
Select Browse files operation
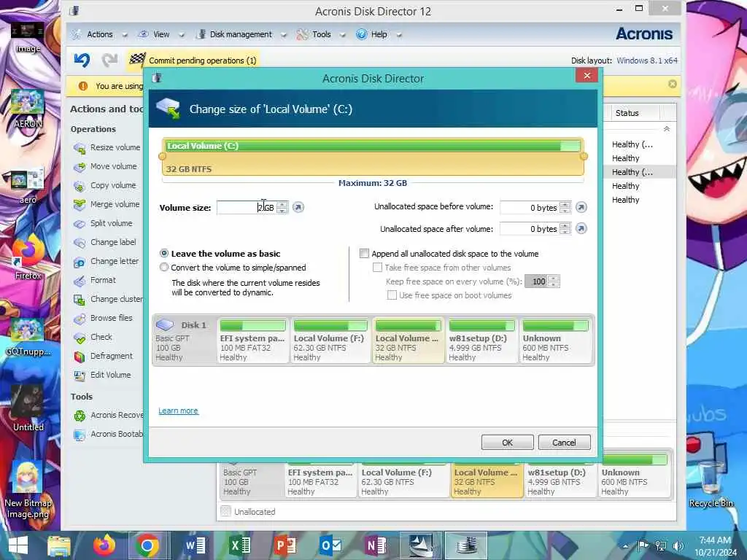click(103, 318)
